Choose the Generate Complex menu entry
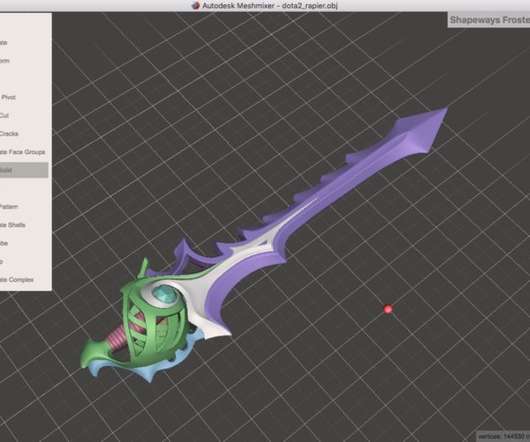 coord(17,280)
